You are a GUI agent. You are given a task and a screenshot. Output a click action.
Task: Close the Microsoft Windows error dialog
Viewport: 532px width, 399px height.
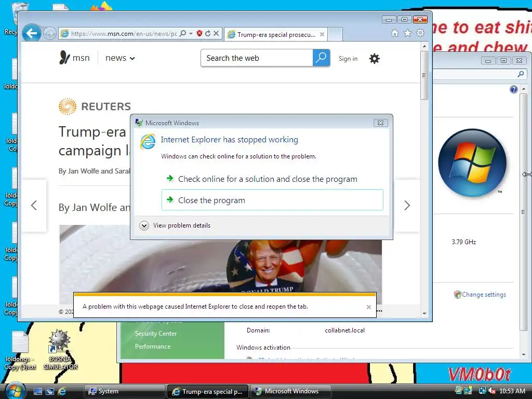point(381,123)
